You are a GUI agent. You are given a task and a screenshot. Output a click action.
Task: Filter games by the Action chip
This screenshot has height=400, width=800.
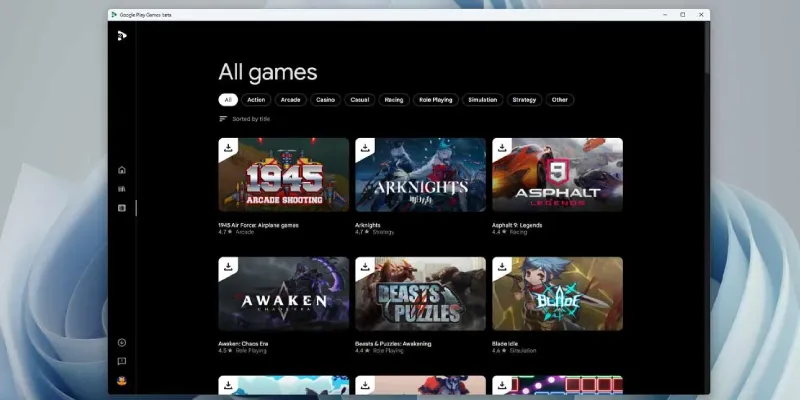(256, 100)
